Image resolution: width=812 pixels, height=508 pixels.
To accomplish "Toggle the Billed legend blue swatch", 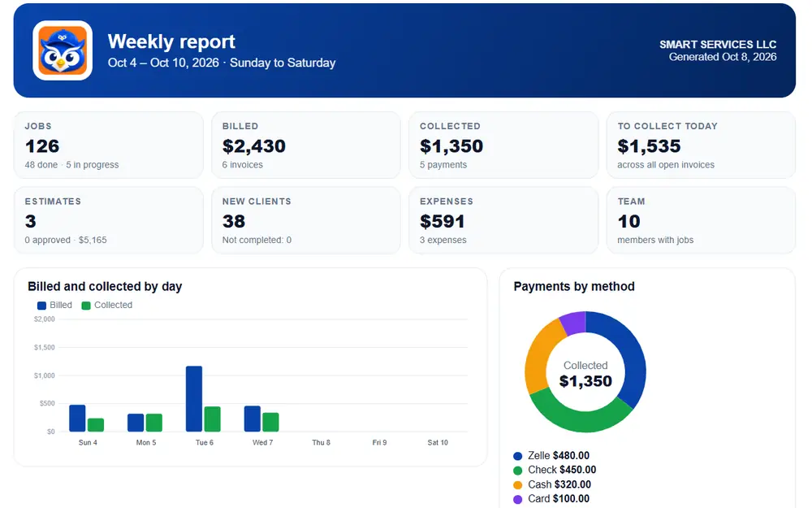I will pyautogui.click(x=42, y=306).
